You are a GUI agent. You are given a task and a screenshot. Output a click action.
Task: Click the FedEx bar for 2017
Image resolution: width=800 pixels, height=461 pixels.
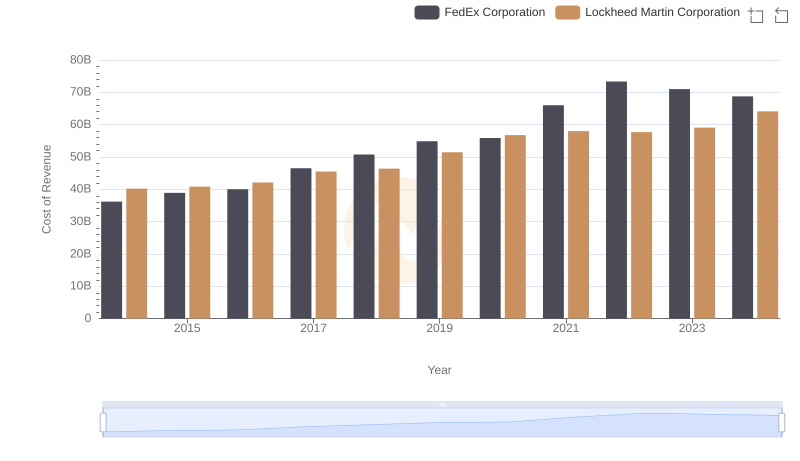[x=301, y=243]
